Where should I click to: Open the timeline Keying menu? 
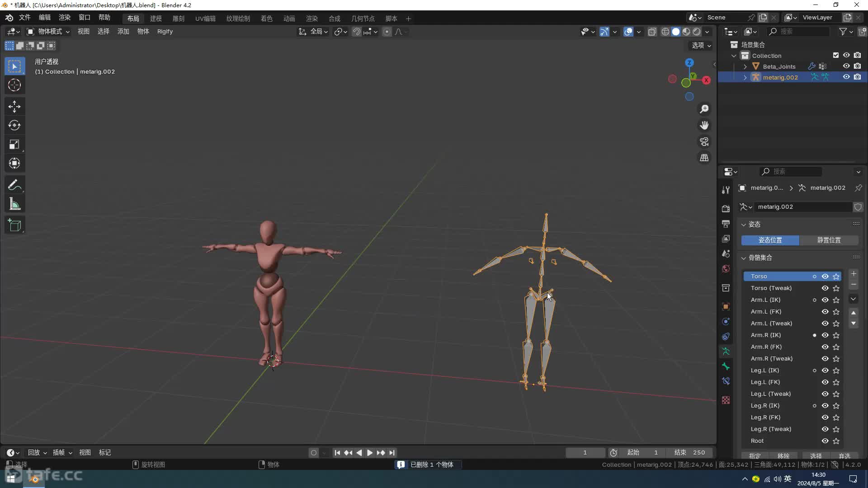(x=62, y=453)
